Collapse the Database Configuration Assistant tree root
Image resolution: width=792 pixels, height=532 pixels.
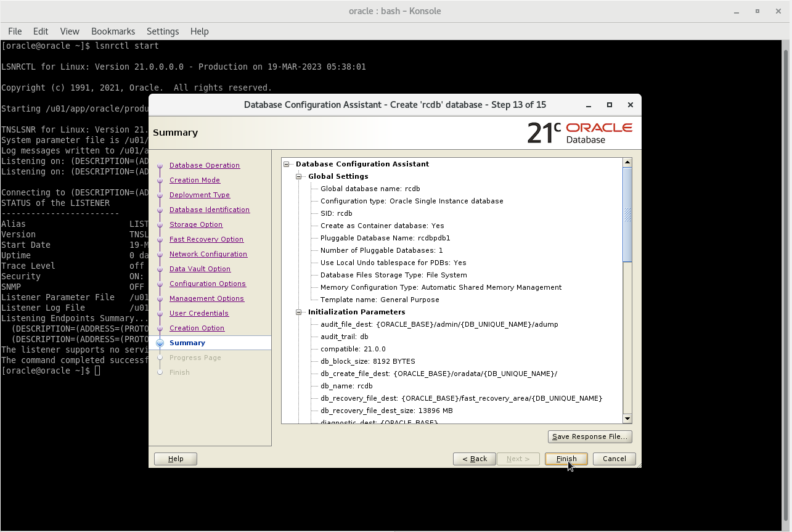point(287,164)
